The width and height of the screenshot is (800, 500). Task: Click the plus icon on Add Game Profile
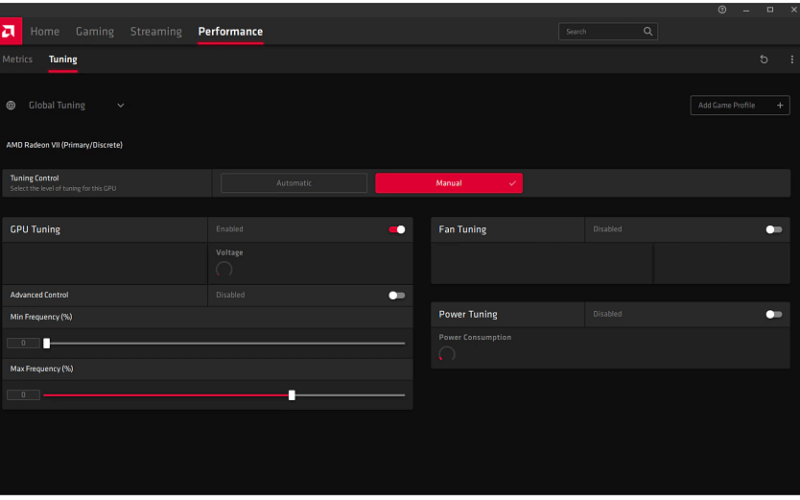(x=780, y=105)
